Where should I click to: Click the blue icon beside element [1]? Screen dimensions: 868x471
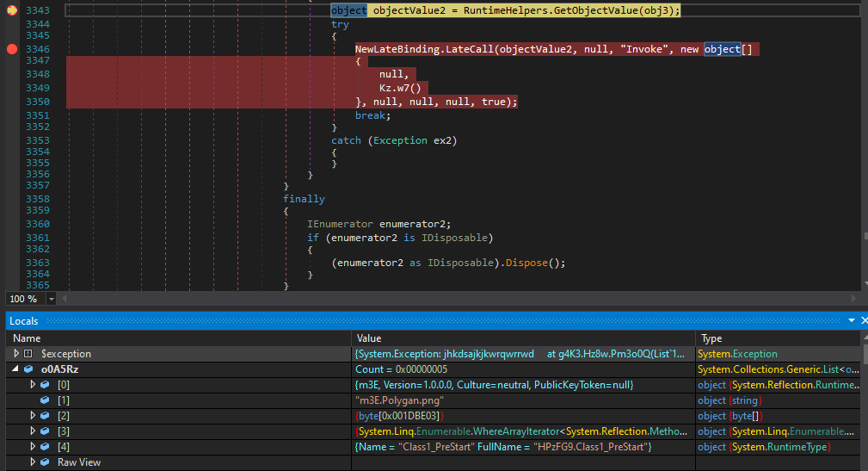coord(45,400)
